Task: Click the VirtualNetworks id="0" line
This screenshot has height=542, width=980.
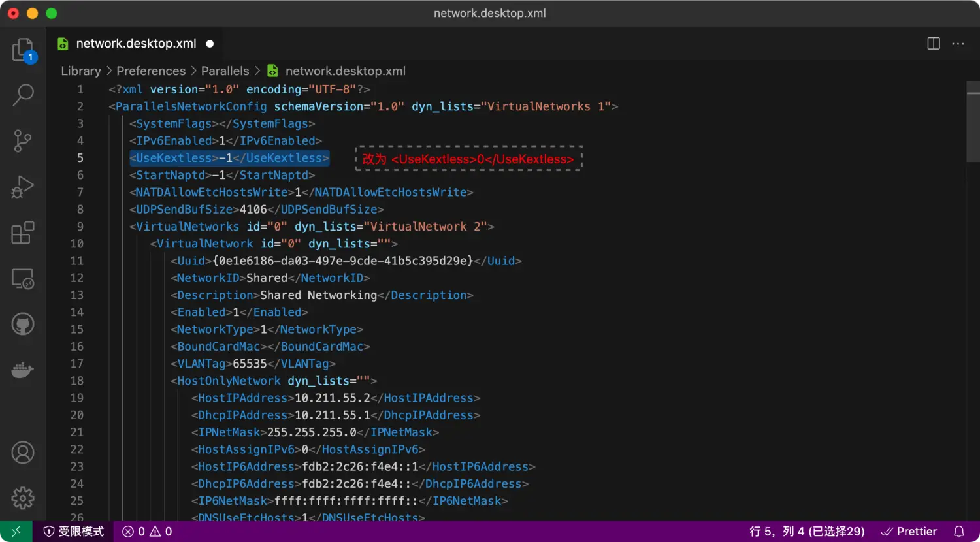Action: [312, 227]
